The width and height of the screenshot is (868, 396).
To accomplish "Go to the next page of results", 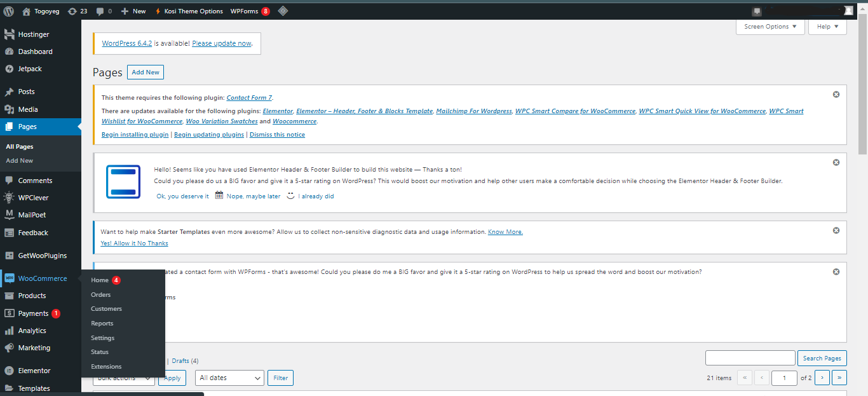I will [822, 378].
